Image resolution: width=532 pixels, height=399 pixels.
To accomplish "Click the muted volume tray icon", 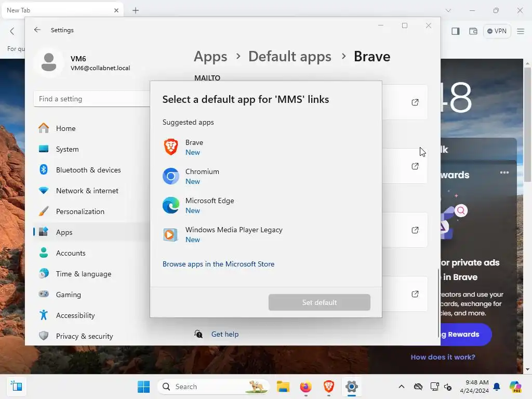I will click(448, 387).
